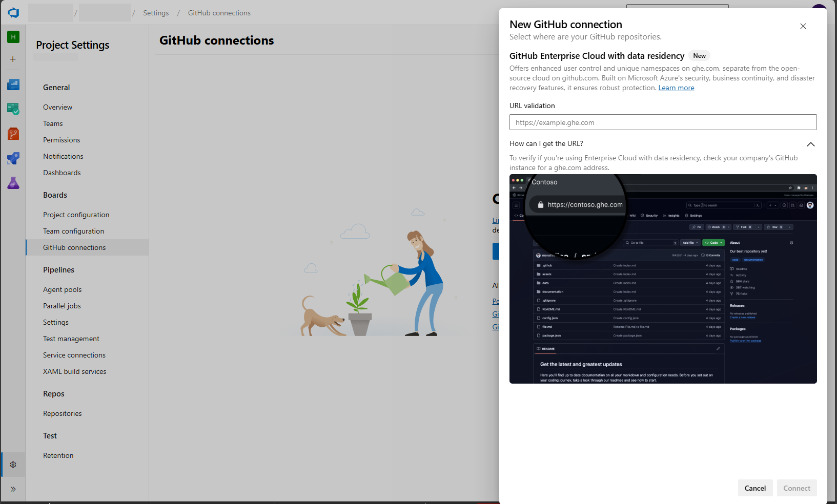Open Parallel jobs settings

click(x=62, y=306)
